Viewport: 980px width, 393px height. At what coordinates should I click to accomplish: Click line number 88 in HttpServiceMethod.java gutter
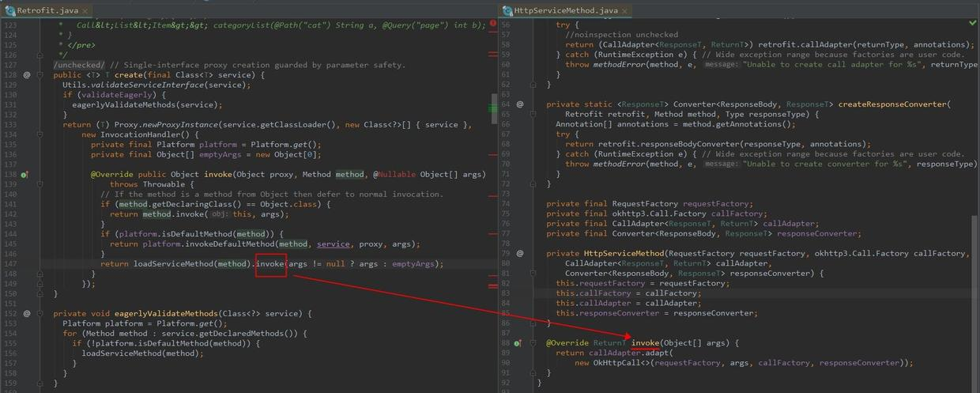[507, 343]
